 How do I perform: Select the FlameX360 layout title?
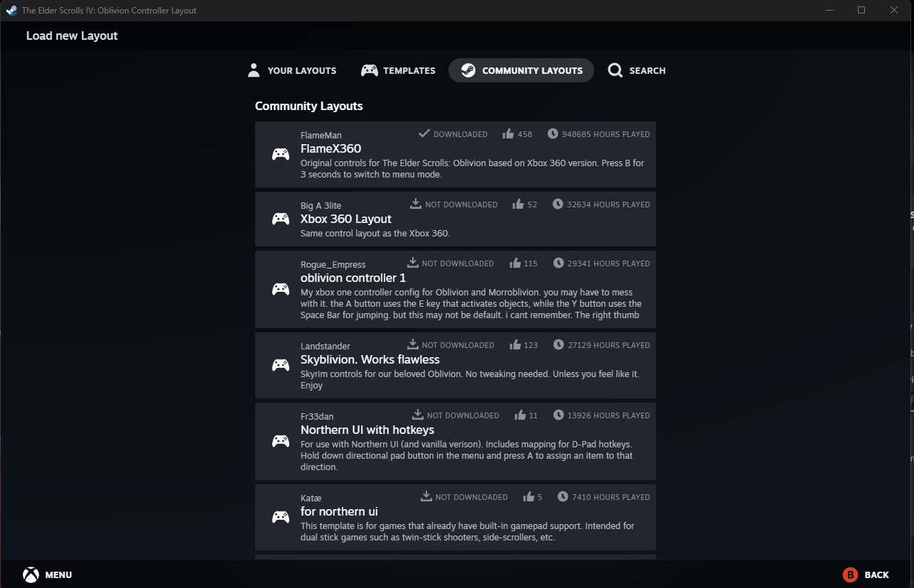330,148
